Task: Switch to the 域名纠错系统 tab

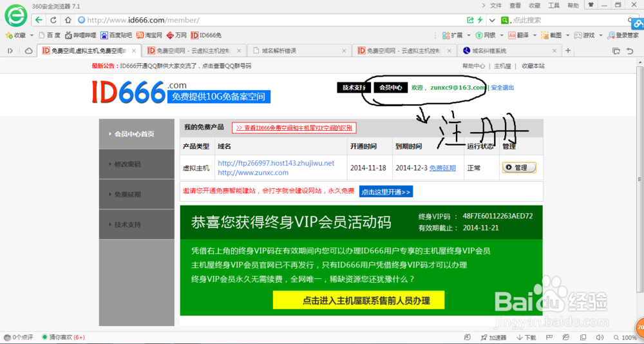Action: coord(509,51)
